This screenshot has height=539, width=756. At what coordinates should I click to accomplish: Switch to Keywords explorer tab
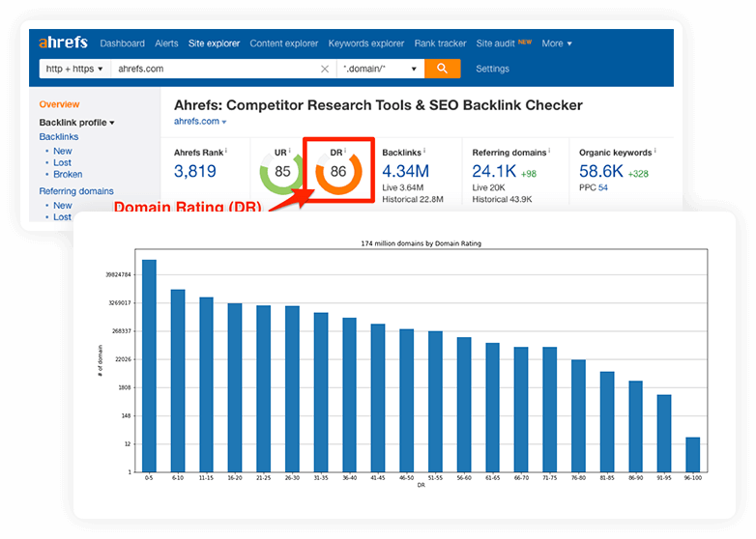365,43
